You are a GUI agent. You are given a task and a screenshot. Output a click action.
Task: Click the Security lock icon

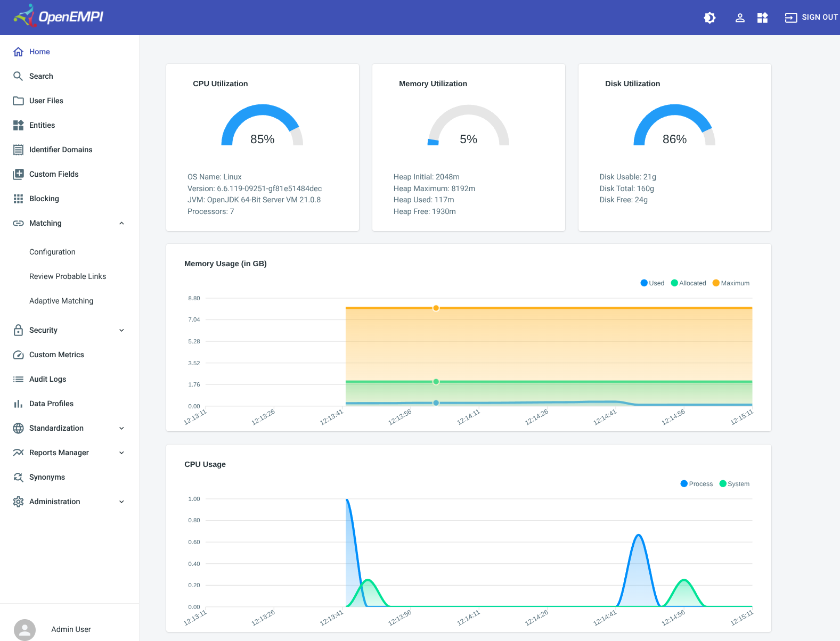(x=18, y=330)
